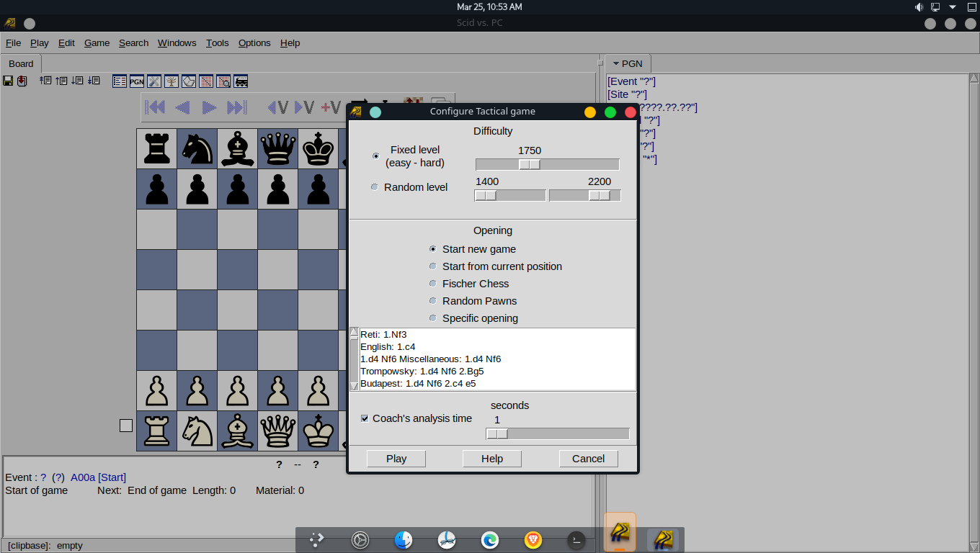Step forward one move arrow

point(209,107)
